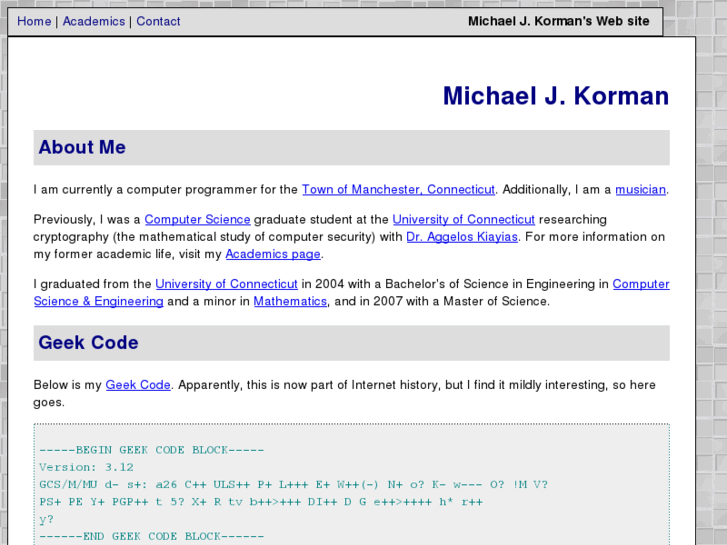This screenshot has height=545, width=727.
Task: Open the Contact navigation link
Action: coord(158,21)
